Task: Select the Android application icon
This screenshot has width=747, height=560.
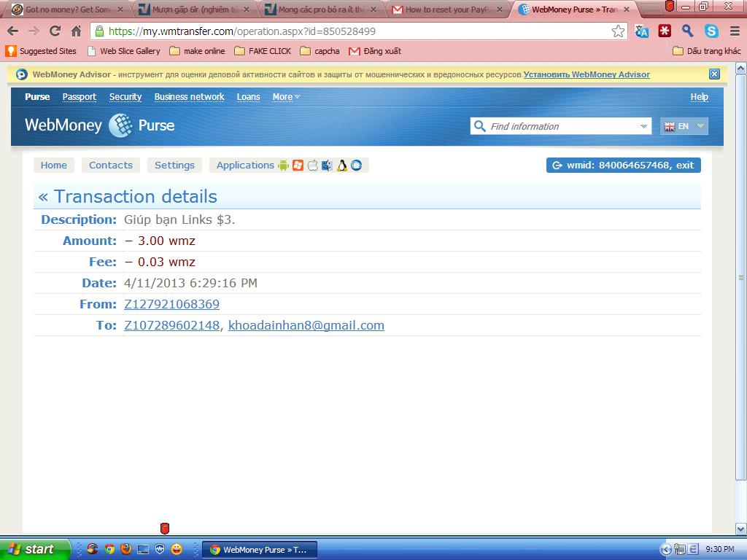Action: coord(284,166)
